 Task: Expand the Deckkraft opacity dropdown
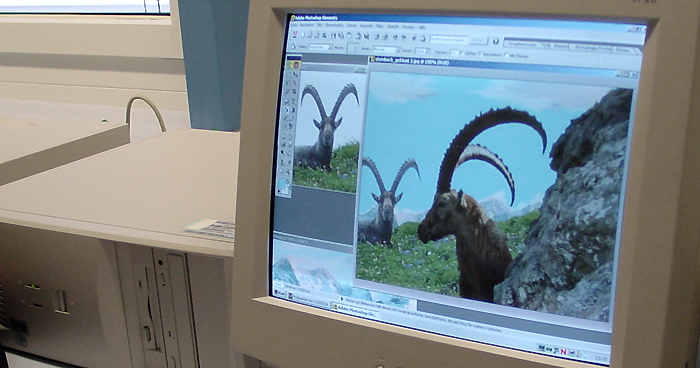pos(422,50)
